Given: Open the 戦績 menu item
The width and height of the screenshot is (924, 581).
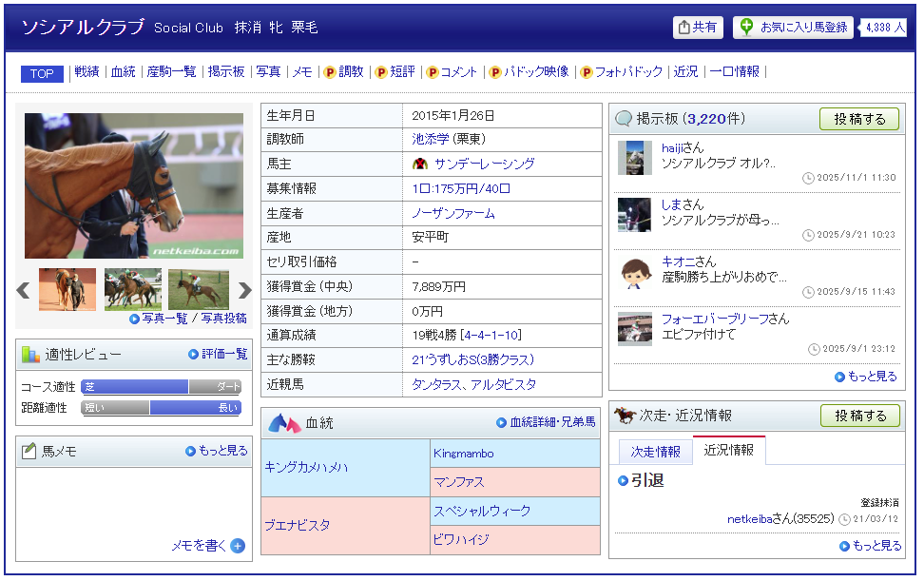Looking at the screenshot, I should (x=87, y=72).
